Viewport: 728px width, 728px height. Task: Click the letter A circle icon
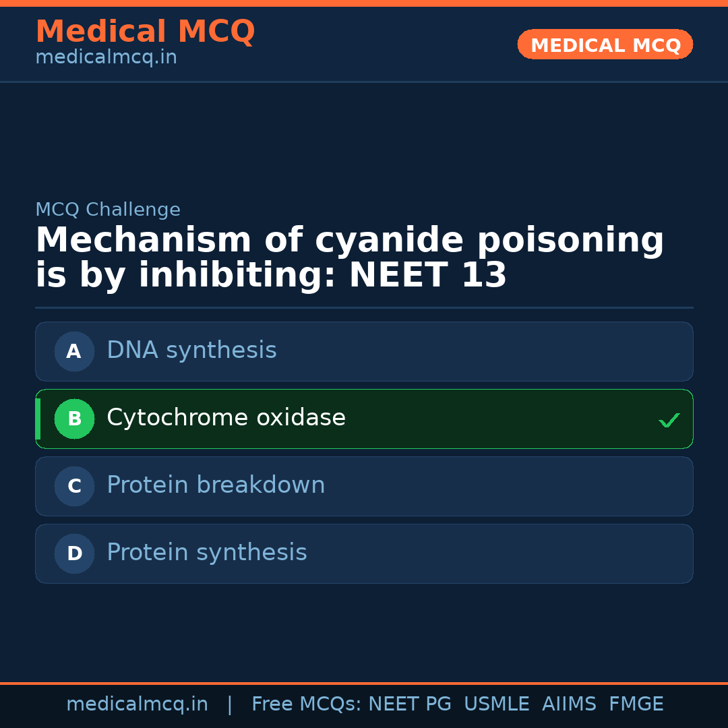click(74, 351)
